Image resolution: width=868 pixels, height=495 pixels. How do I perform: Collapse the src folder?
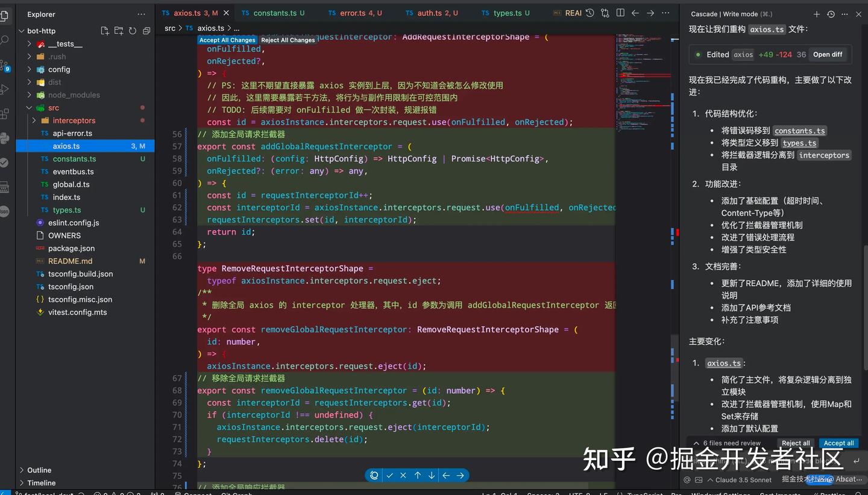[x=28, y=107]
